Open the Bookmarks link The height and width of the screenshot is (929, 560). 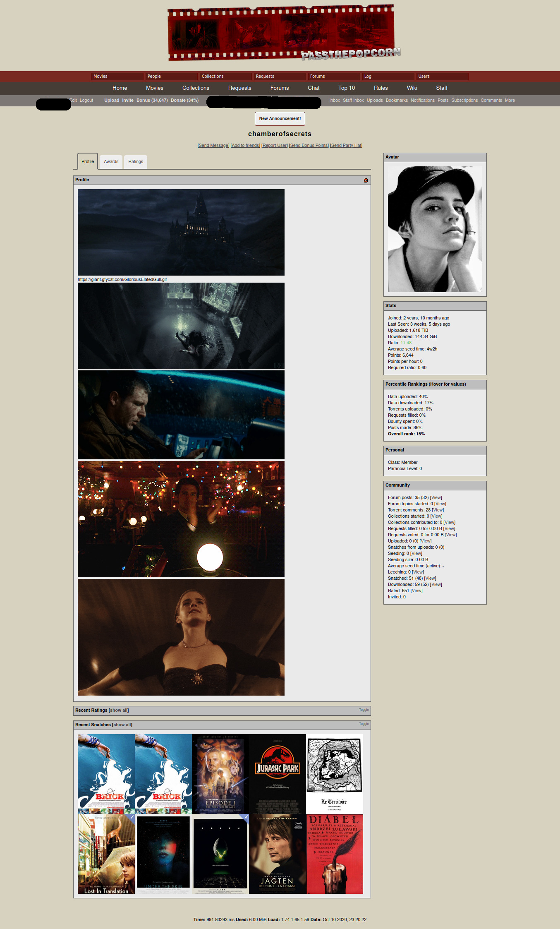coord(397,100)
